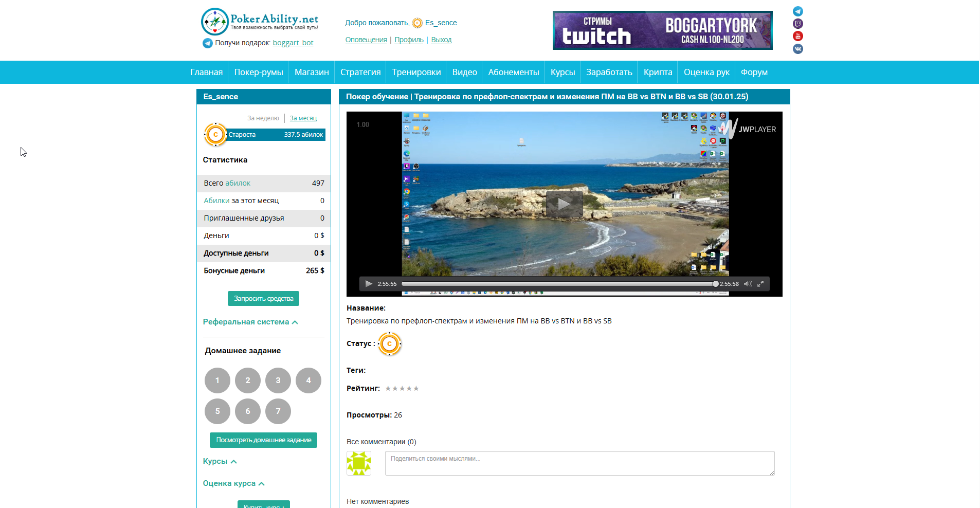This screenshot has height=508, width=980.
Task: Open the Telegram social icon in the header
Action: [x=797, y=11]
